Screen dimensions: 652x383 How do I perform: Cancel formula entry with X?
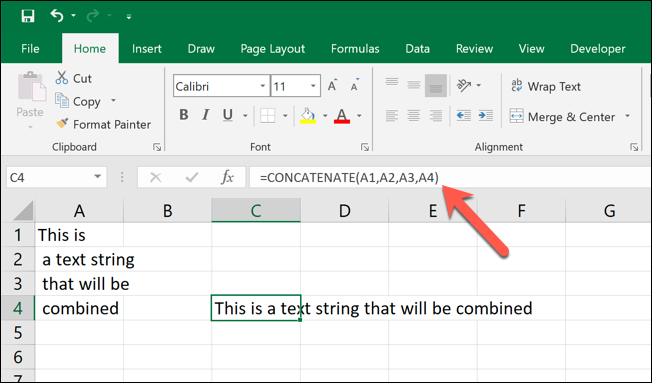click(x=156, y=178)
